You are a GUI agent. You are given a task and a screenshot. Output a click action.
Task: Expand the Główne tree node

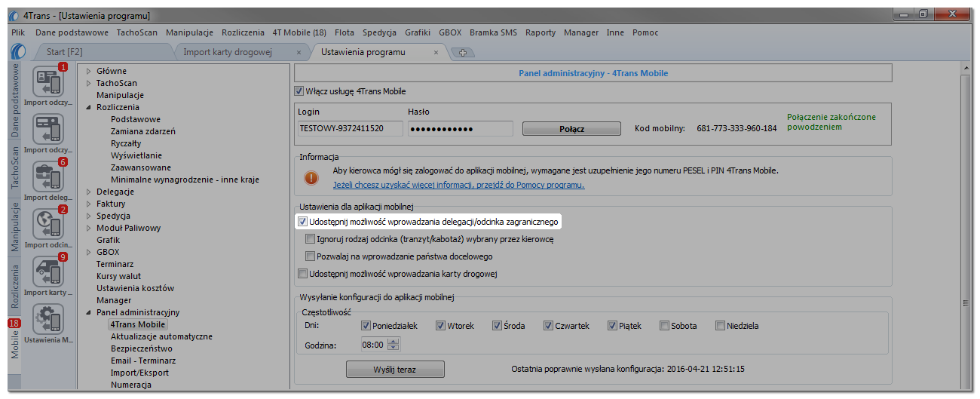pyautogui.click(x=89, y=71)
